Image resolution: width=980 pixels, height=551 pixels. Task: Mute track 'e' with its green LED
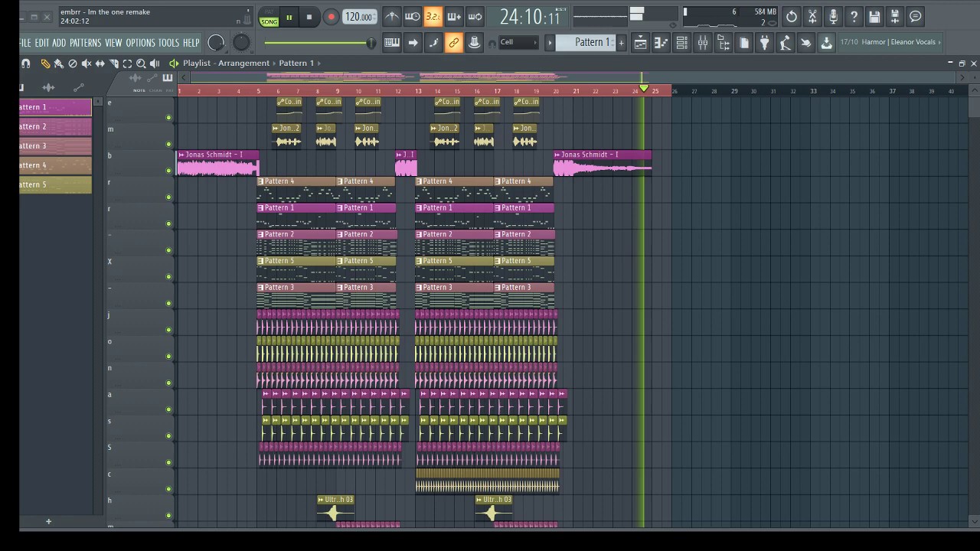click(x=168, y=117)
